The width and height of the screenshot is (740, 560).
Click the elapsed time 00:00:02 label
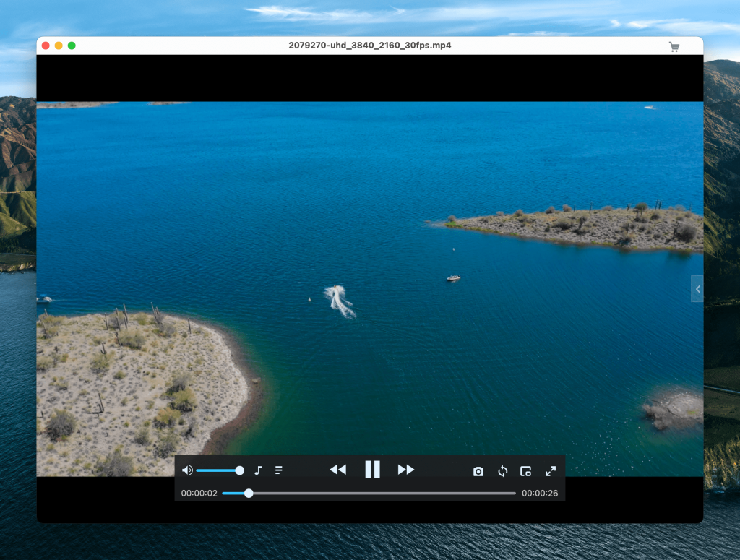coord(199,494)
